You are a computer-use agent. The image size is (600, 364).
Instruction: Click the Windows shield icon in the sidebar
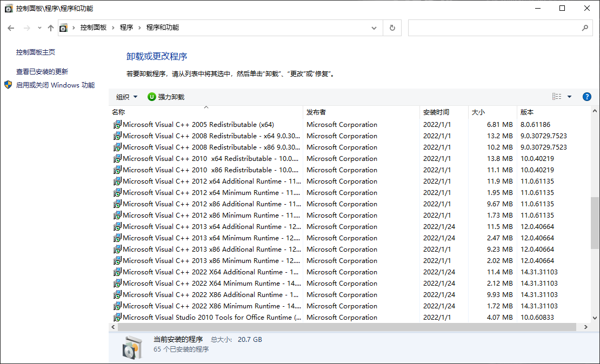8,85
